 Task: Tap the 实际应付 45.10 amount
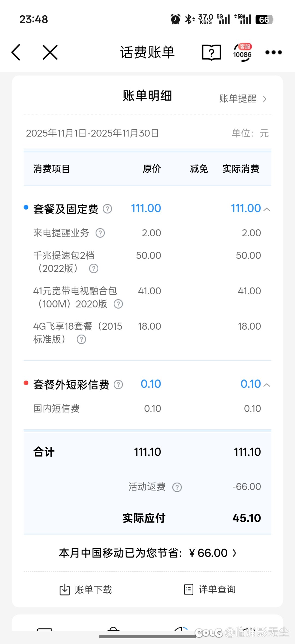point(246,518)
